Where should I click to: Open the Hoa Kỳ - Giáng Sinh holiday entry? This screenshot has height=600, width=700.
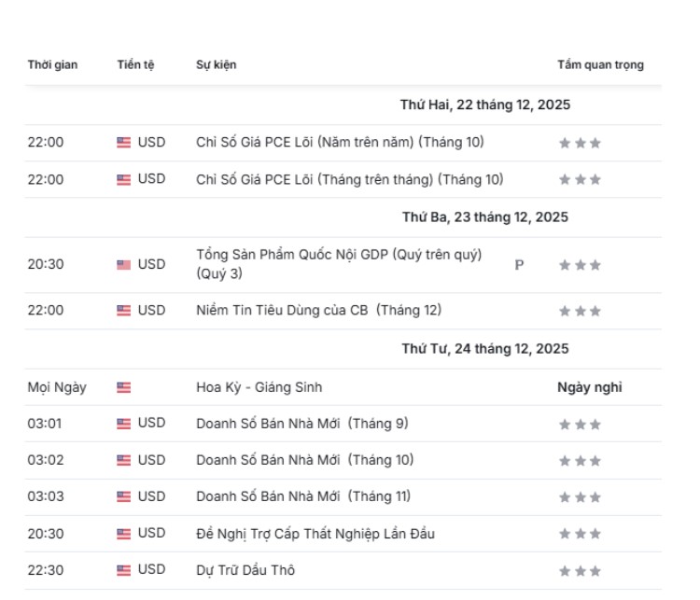click(259, 387)
